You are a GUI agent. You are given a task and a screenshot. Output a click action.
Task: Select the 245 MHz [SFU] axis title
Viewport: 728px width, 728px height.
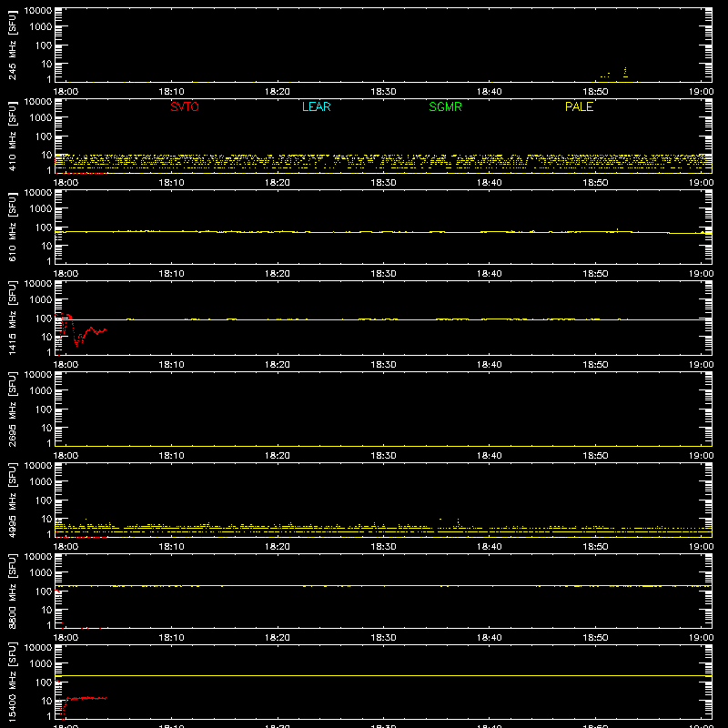[12, 45]
